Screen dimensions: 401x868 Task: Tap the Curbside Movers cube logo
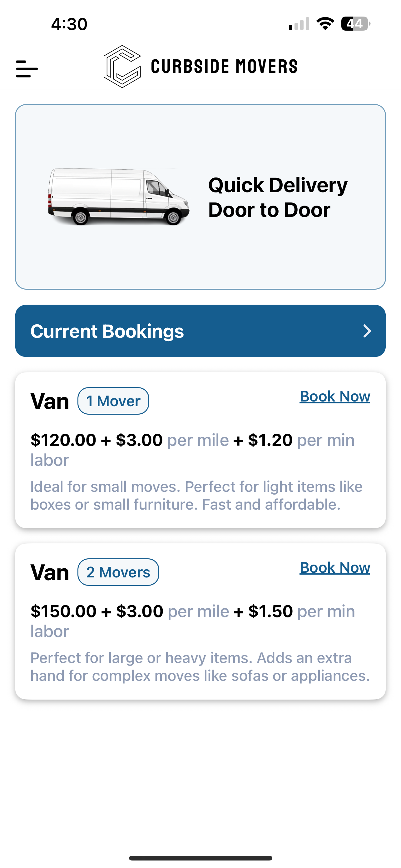pos(122,66)
